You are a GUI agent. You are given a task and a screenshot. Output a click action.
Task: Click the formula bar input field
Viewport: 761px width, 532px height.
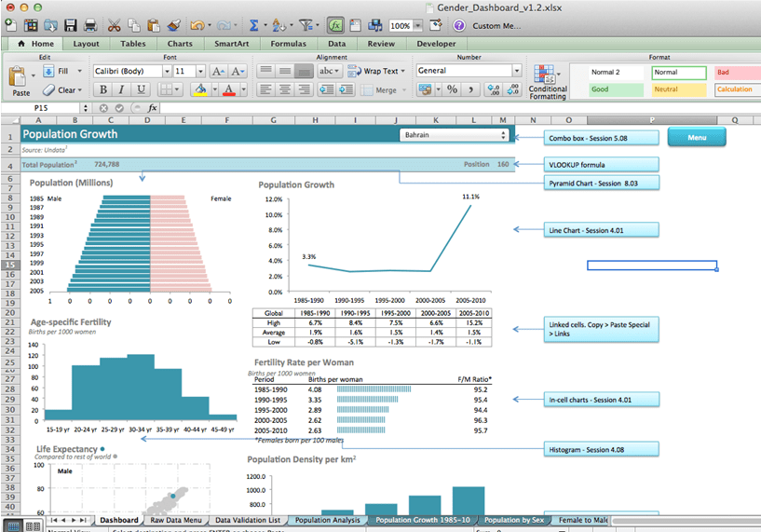tap(419, 107)
